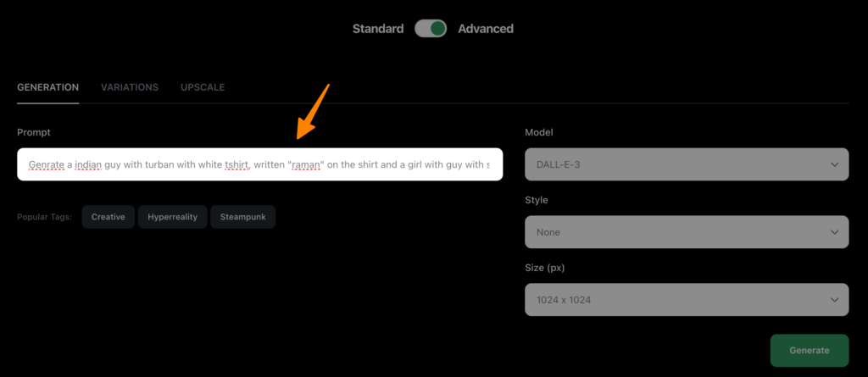Toggle the Standard/Advanced switch
The image size is (868, 377).
431,29
